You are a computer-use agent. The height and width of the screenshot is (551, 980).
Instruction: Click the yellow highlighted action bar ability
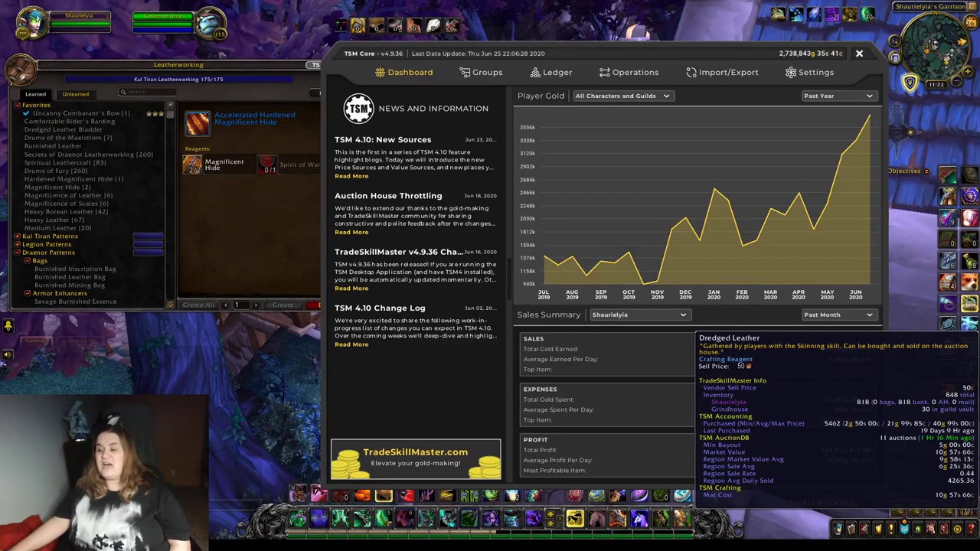[x=574, y=520]
